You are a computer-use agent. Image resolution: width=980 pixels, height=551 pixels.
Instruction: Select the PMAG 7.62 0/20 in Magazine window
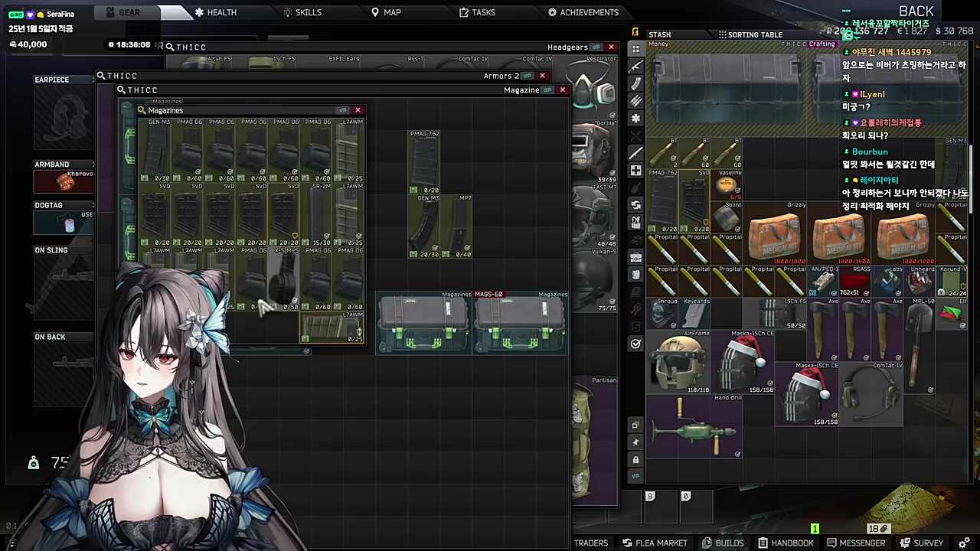coord(424,162)
